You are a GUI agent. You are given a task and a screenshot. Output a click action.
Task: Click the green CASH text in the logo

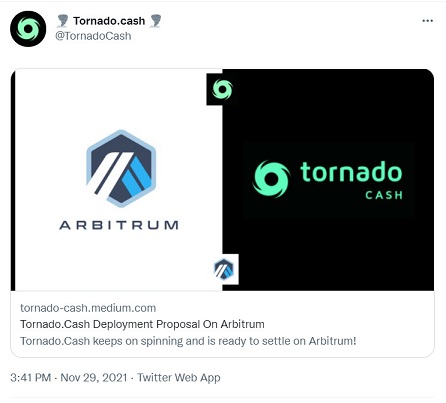coord(384,195)
